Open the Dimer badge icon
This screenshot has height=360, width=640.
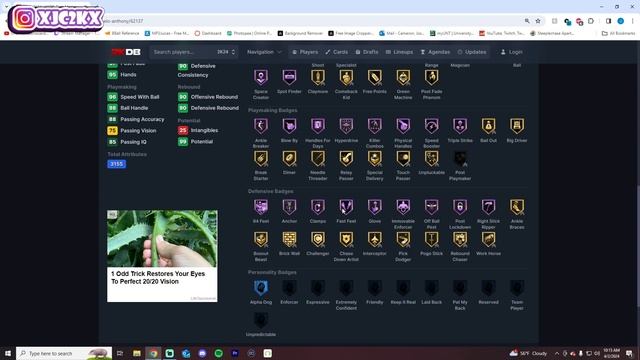(289, 158)
